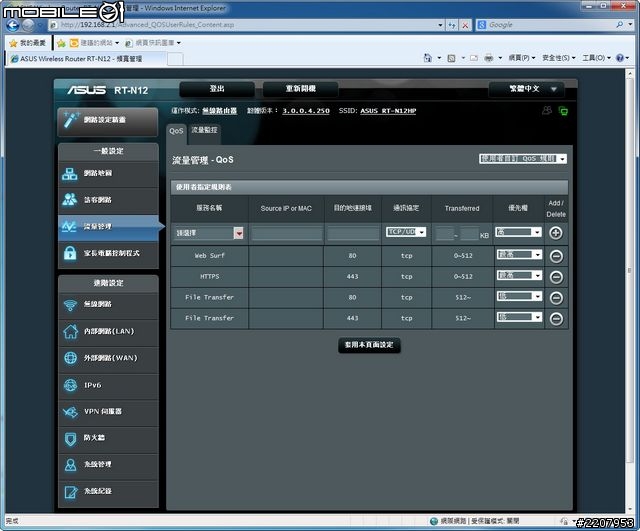Click the browser back arrow button

(13, 25)
